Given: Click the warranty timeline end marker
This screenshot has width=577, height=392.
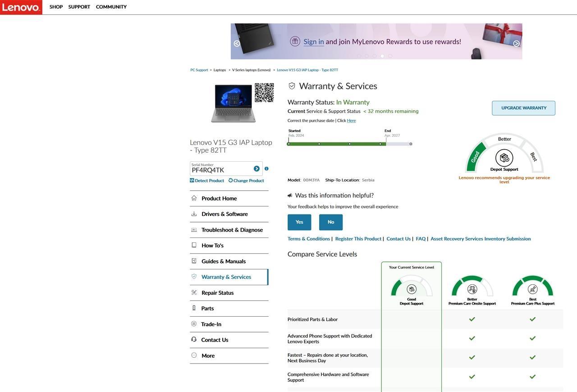Looking at the screenshot, I should pos(411,144).
